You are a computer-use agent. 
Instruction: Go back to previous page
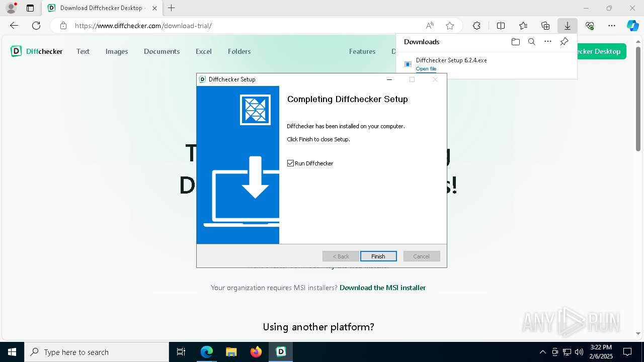tap(14, 26)
